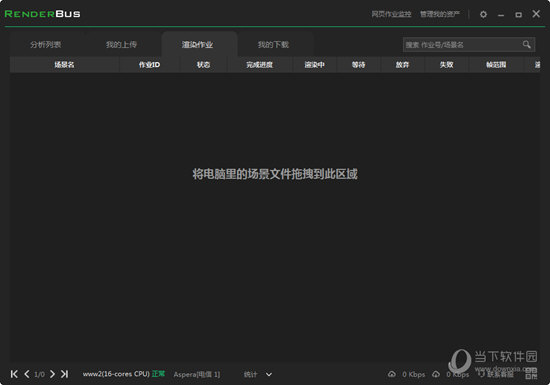Viewport: 550px width, 385px height.
Task: Open the QR code icon
Action: (531, 373)
